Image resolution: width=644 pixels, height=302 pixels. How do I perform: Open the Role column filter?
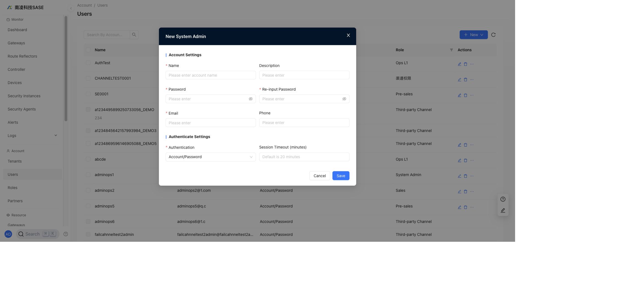pyautogui.click(x=451, y=50)
